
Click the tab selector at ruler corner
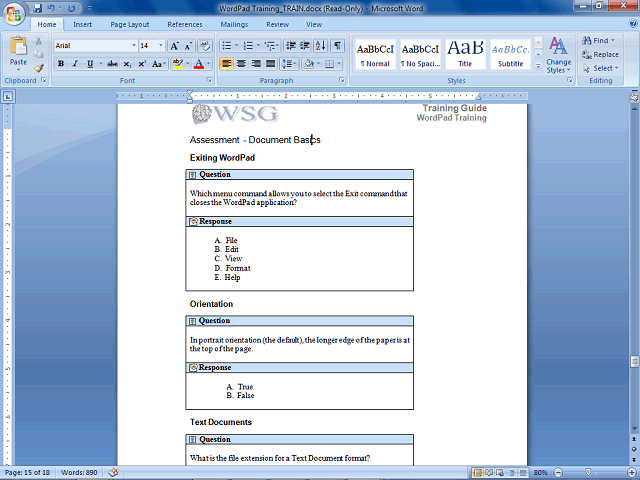(x=8, y=97)
